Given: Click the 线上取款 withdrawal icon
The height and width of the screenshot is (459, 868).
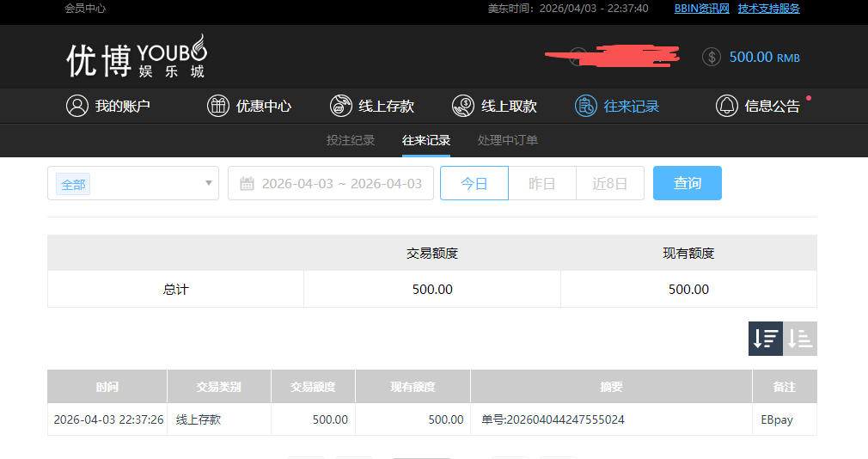Looking at the screenshot, I should pos(463,106).
